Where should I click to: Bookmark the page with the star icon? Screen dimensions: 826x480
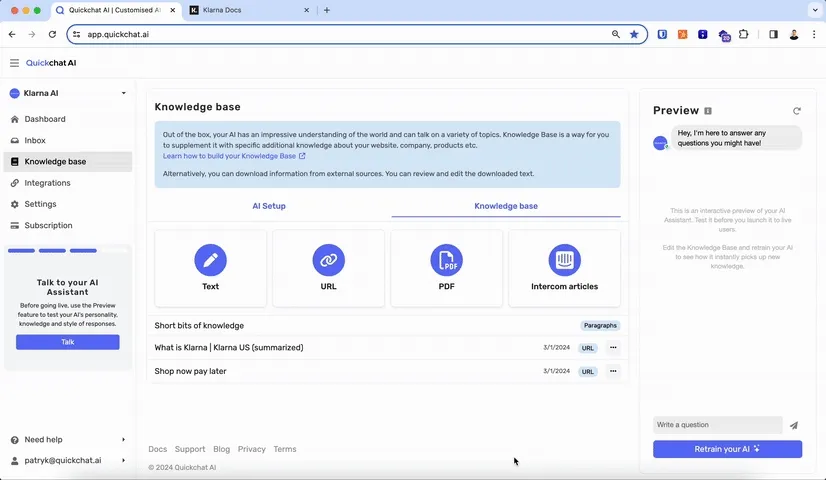634,34
